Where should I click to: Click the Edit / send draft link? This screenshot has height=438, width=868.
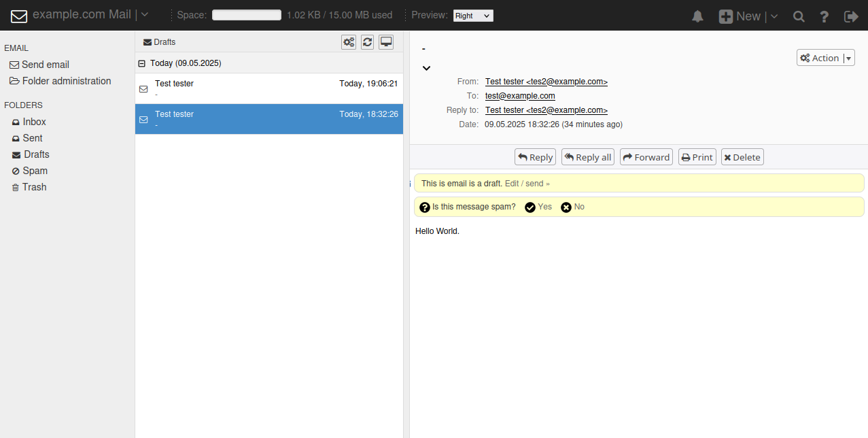pos(527,184)
